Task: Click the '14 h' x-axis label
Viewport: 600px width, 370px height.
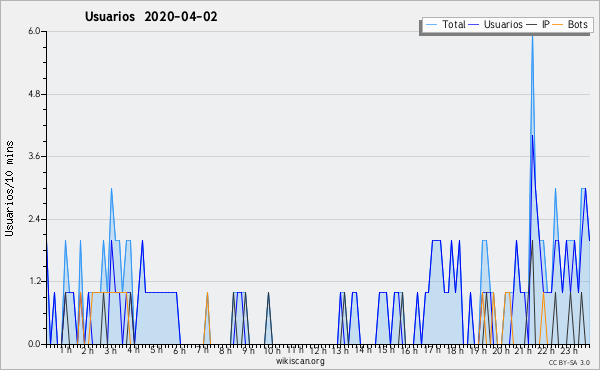Action: pos(363,350)
